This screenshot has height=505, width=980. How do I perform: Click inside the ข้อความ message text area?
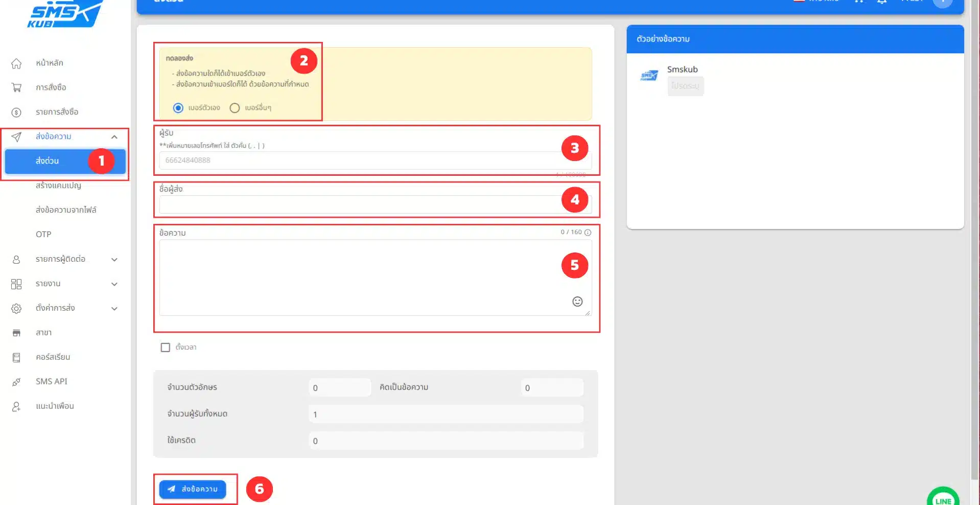point(358,277)
